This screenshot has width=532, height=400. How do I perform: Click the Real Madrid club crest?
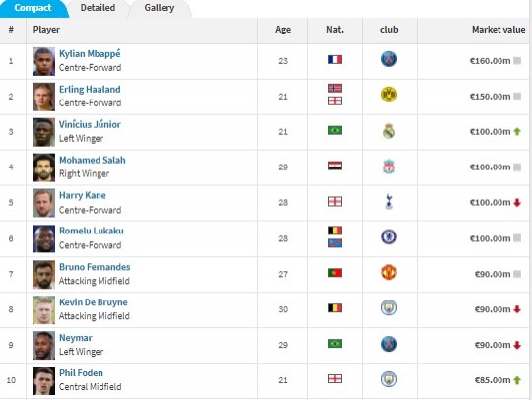tap(389, 131)
